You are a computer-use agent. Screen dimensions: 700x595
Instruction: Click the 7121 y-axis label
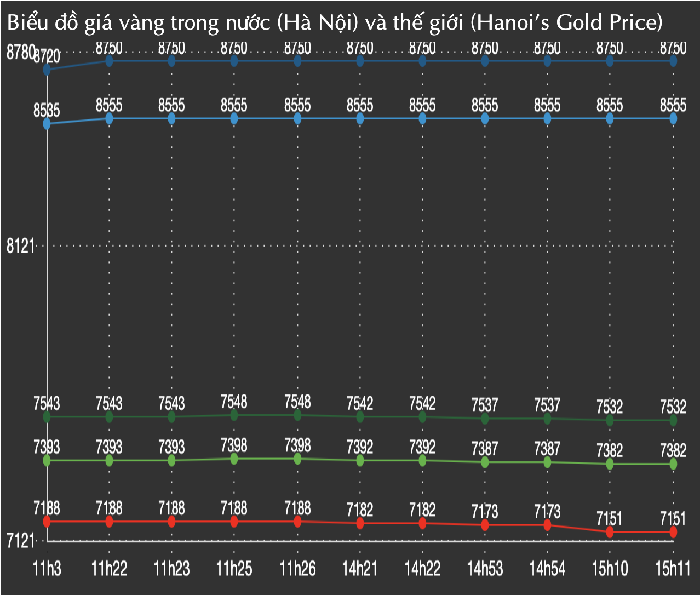20,541
